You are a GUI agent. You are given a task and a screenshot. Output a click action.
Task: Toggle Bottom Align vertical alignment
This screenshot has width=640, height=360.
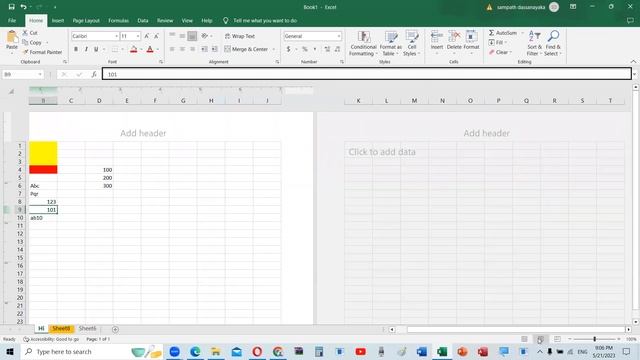pos(192,36)
